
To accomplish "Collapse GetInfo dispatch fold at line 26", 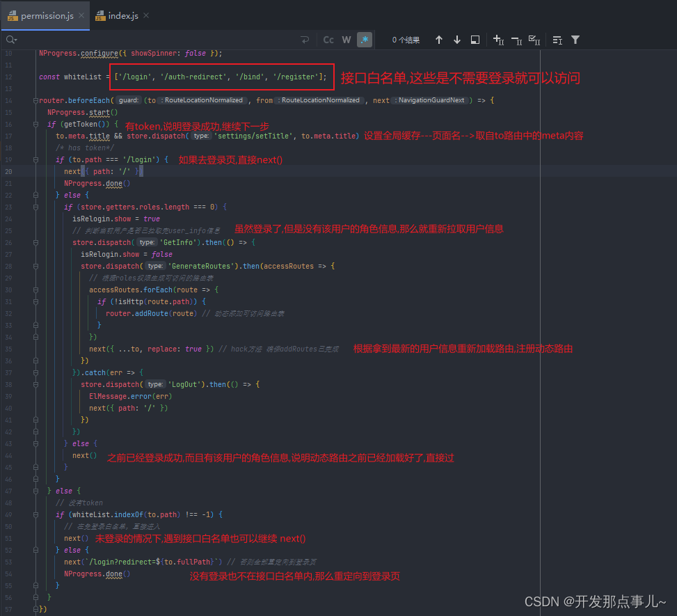I will pos(36,243).
